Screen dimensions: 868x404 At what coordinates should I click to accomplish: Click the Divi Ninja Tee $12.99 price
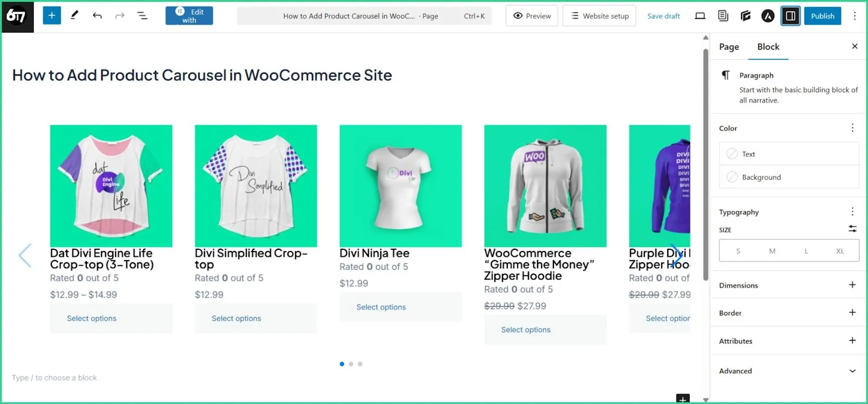pyautogui.click(x=354, y=283)
